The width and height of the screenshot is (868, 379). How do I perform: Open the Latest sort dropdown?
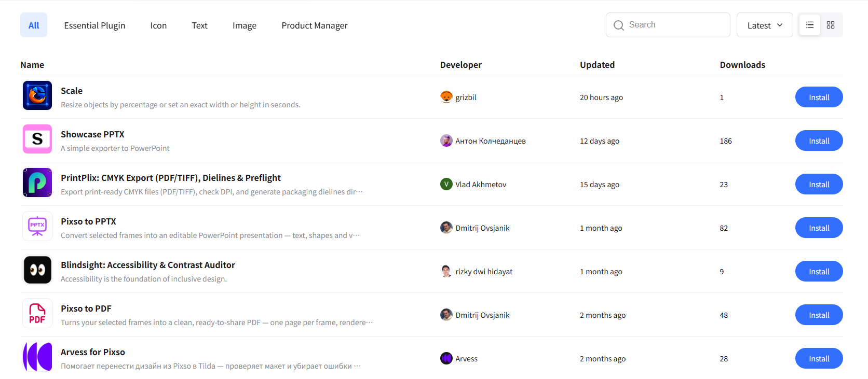(765, 25)
